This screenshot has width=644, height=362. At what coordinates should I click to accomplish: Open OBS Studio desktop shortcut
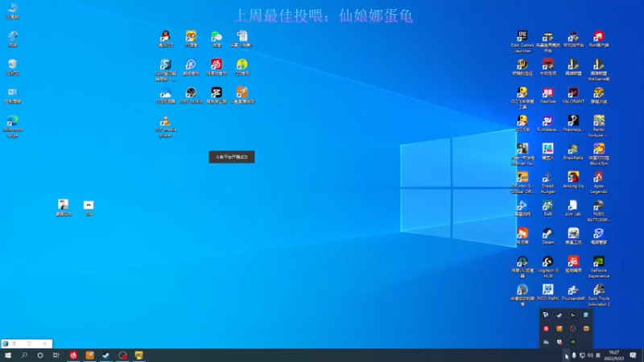(191, 95)
